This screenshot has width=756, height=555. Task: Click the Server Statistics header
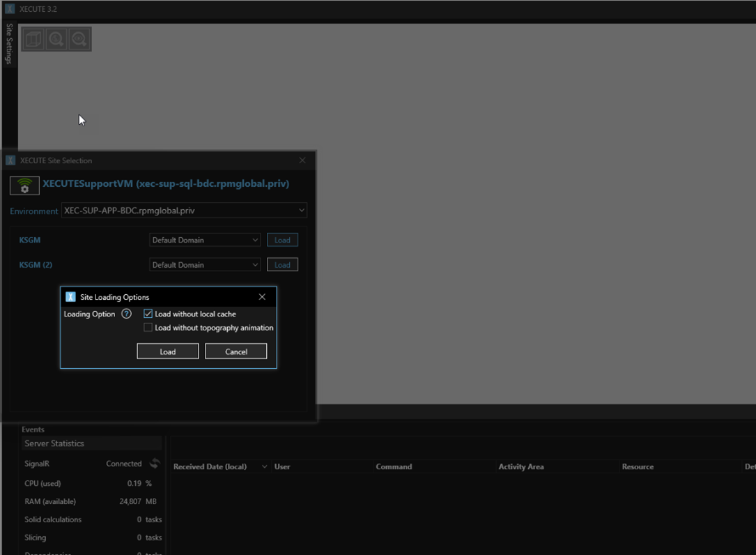[91, 443]
